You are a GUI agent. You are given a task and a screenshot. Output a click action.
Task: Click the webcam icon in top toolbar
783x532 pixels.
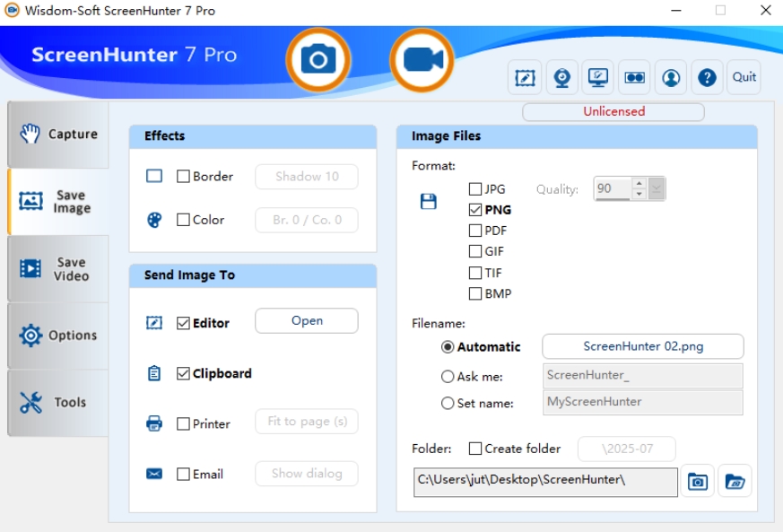561,77
